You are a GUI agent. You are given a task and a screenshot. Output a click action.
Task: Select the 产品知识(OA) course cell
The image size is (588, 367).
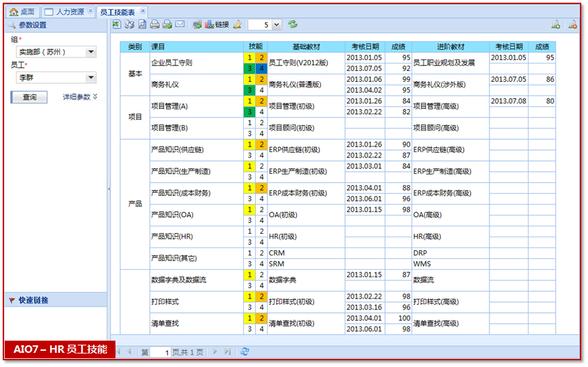click(x=196, y=215)
